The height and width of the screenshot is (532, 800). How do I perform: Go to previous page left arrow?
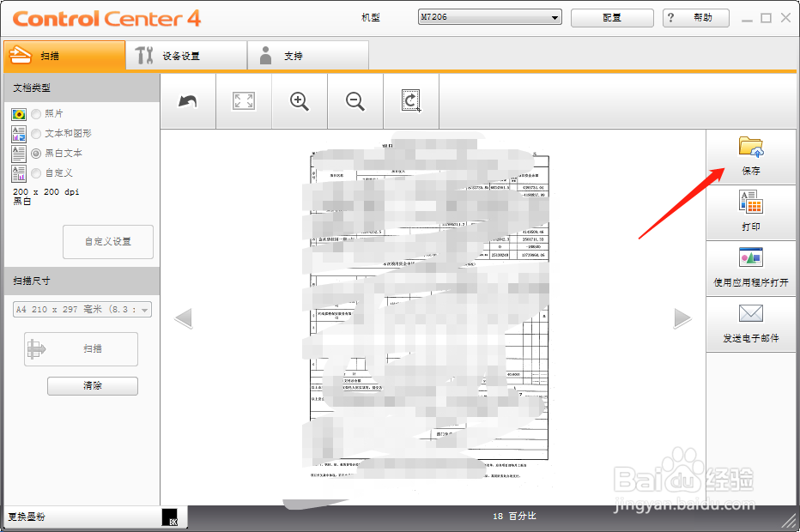(183, 318)
